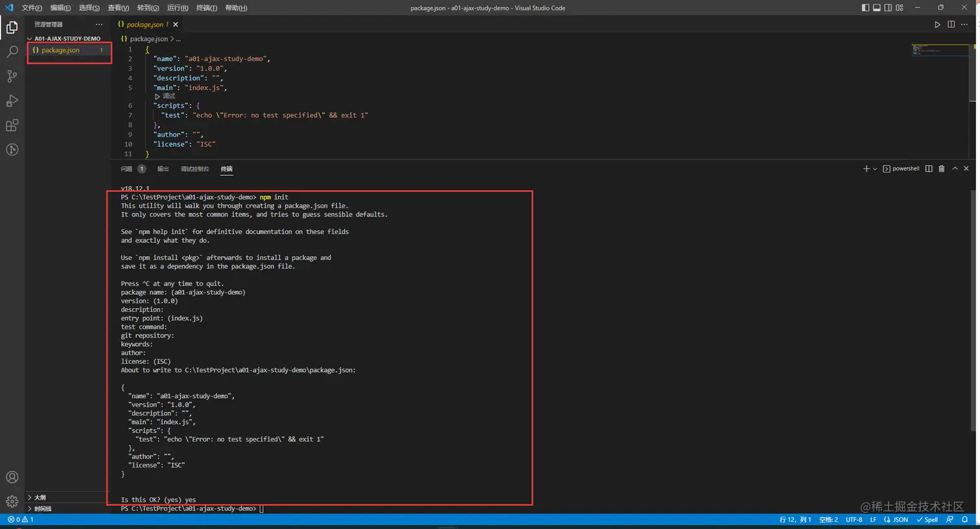The image size is (980, 529).
Task: Click the 行 12, 列 1 cursor position
Action: (x=795, y=519)
